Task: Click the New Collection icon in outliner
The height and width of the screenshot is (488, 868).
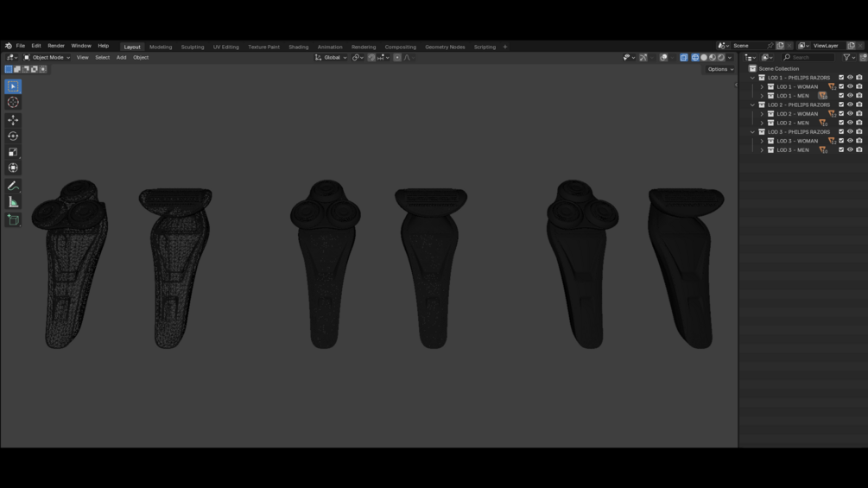Action: 863,58
